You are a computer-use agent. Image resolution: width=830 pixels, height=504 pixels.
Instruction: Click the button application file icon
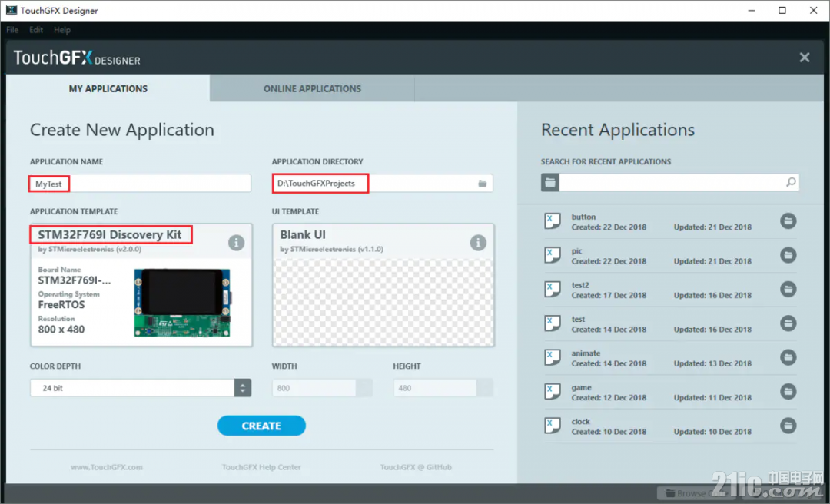point(552,220)
